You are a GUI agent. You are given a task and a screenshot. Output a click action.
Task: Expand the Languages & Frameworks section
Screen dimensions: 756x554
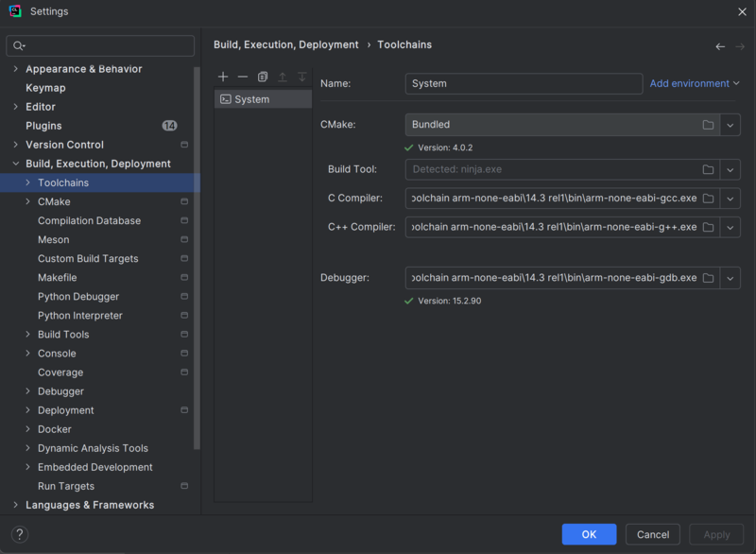[x=15, y=505]
